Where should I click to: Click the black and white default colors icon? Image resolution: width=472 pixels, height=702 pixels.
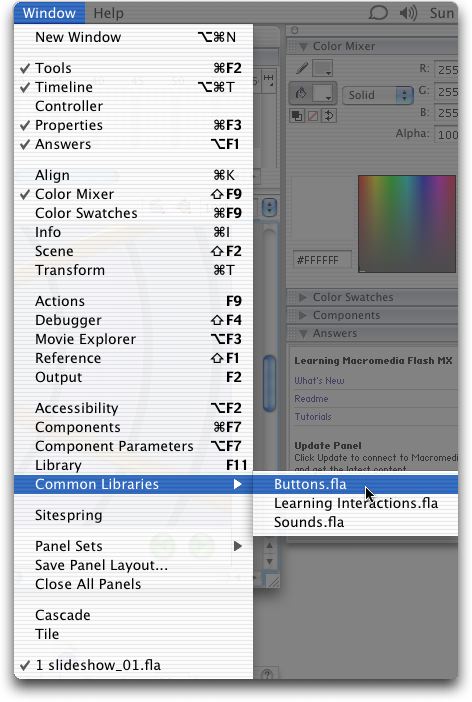296,116
